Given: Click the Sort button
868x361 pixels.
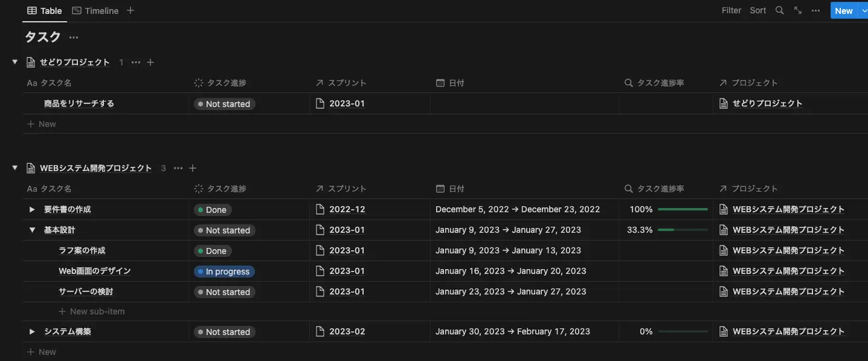Looking at the screenshot, I should (x=757, y=10).
